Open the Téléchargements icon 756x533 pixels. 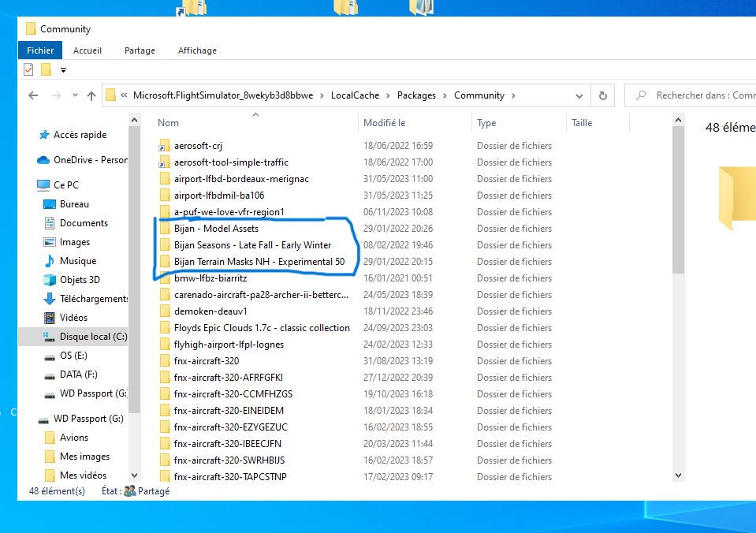(x=49, y=299)
